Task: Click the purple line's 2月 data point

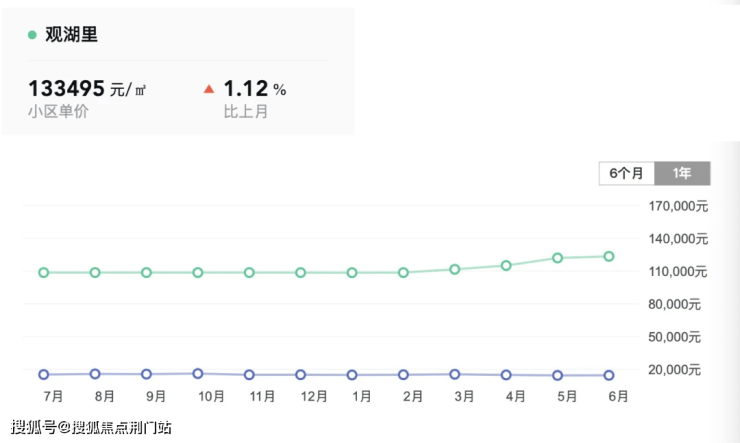Action: (x=404, y=374)
